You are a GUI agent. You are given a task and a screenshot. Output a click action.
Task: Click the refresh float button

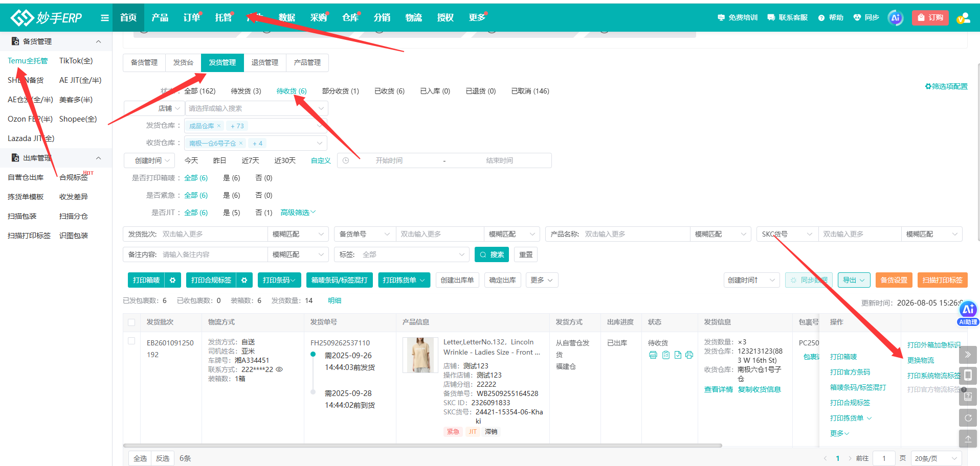968,417
